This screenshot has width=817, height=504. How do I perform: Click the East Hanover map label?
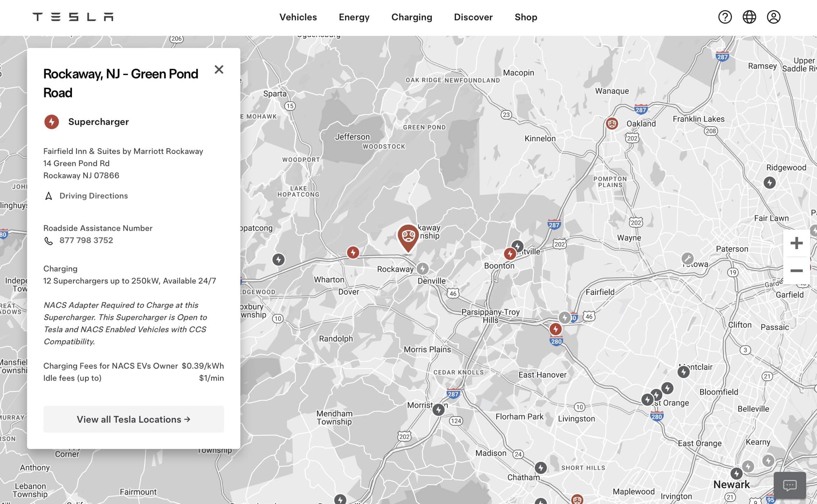click(x=542, y=375)
